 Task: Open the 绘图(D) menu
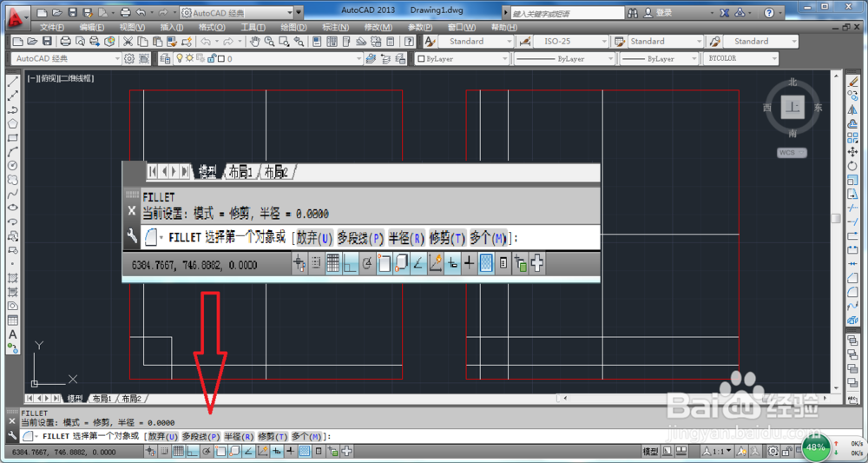pos(293,27)
